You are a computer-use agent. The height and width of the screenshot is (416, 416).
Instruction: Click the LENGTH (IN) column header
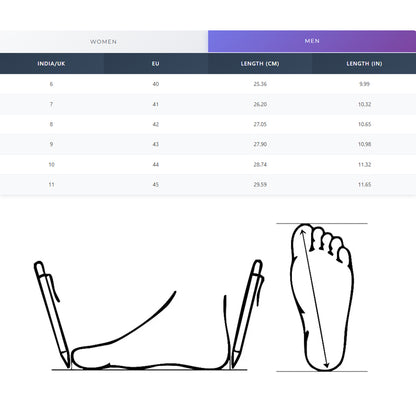364,63
